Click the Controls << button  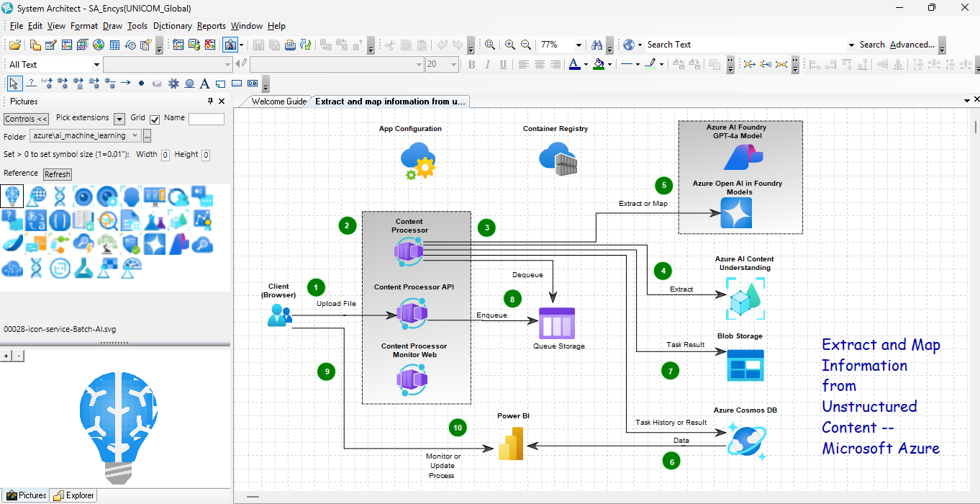click(26, 119)
